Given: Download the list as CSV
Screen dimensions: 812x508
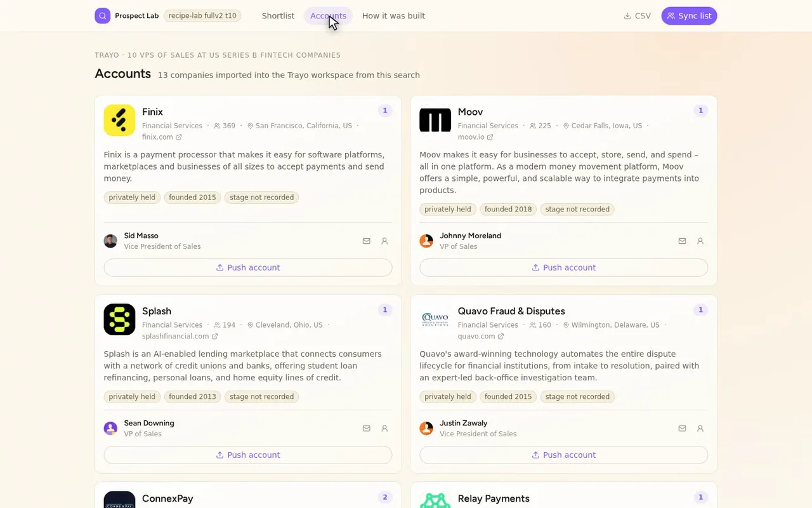Looking at the screenshot, I should (x=637, y=16).
